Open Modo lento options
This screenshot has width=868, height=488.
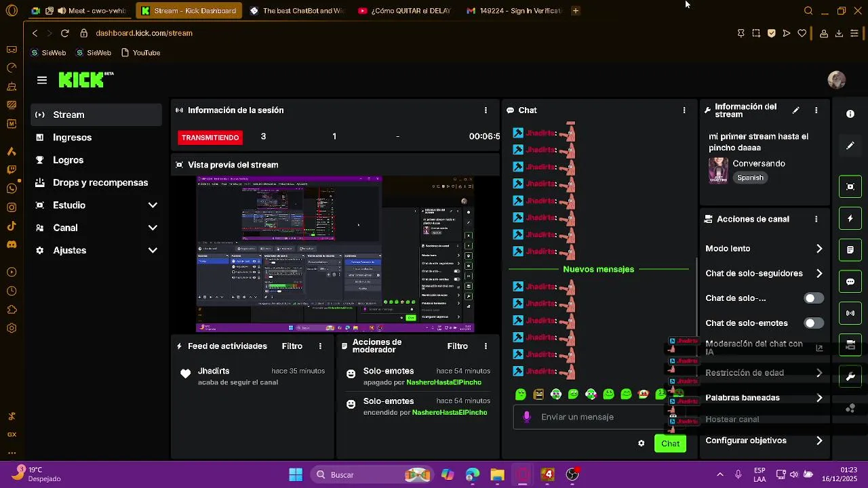click(x=764, y=249)
